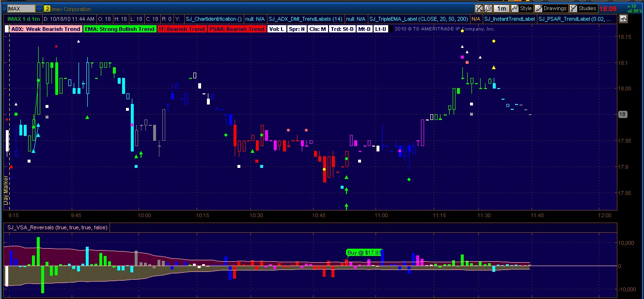The image size is (644, 299).
Task: Select the SJ_ADX_DMI_TrendLabels (14) study label
Action: tap(305, 19)
